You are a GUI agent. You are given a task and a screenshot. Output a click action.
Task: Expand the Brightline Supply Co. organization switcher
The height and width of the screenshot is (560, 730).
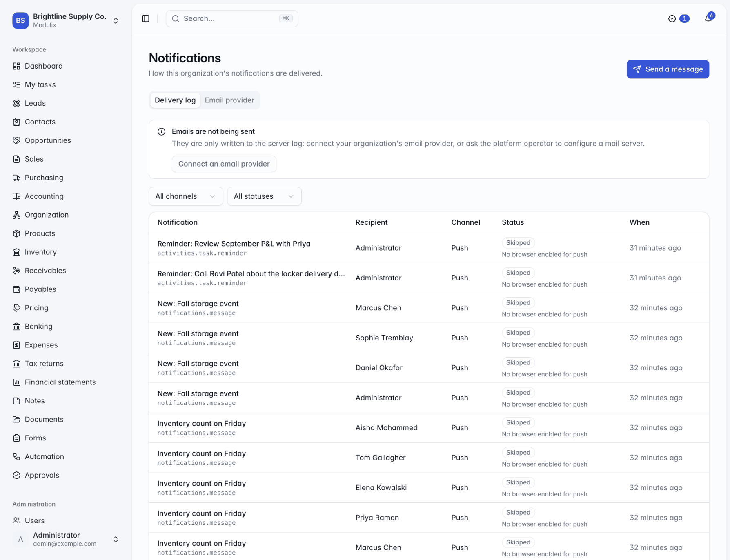(x=116, y=20)
